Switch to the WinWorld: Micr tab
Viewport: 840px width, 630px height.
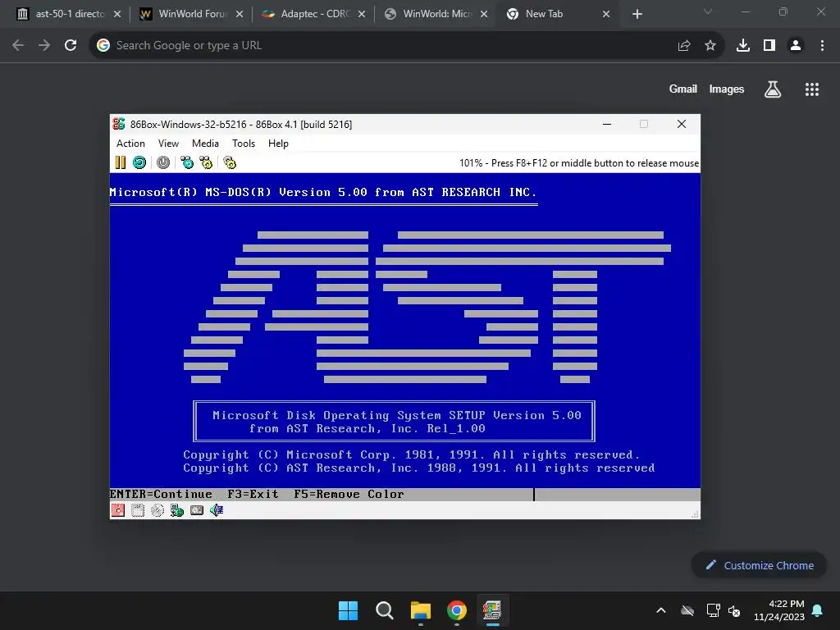pyautogui.click(x=435, y=14)
